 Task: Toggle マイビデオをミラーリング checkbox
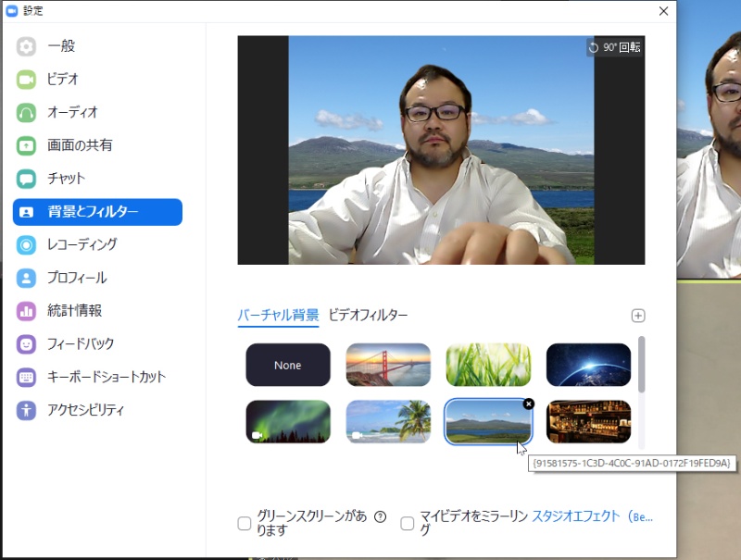(408, 523)
